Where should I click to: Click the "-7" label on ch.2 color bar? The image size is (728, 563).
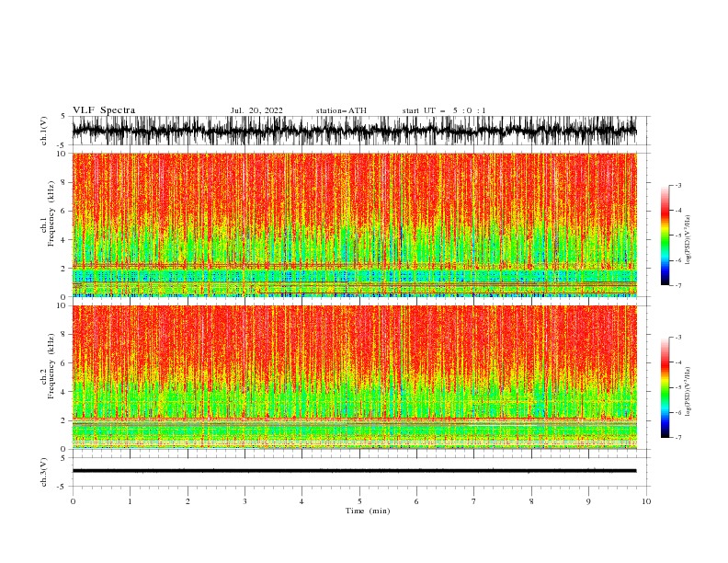click(x=678, y=437)
